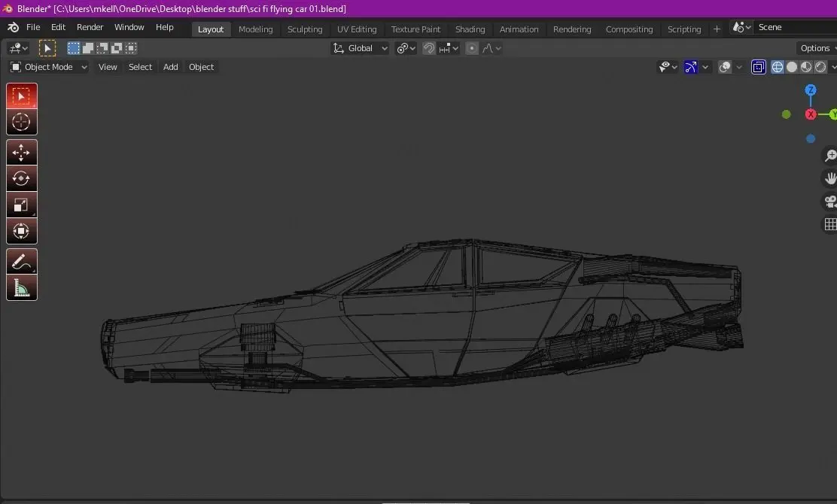Activate the 3D Cursor tool
The height and width of the screenshot is (504, 837).
pyautogui.click(x=21, y=122)
